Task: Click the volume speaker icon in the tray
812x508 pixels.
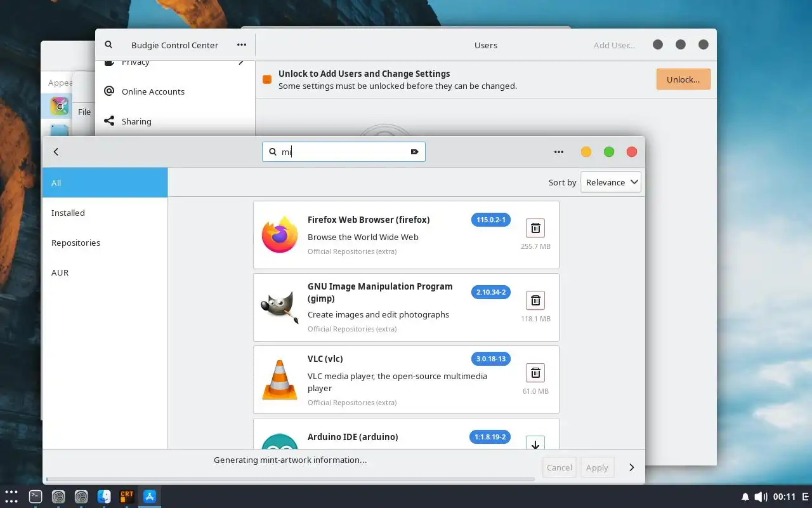Action: tap(761, 497)
